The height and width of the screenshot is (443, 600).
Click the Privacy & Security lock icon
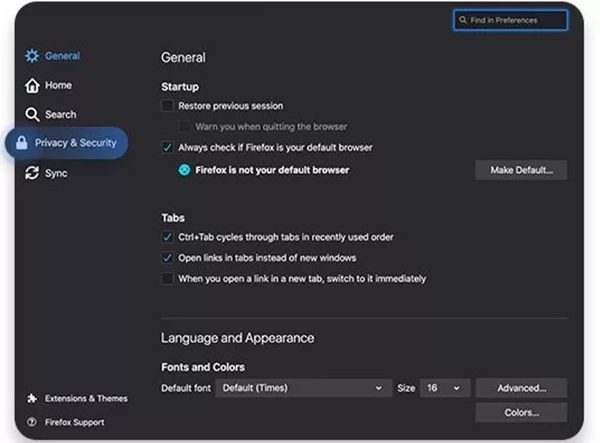click(22, 143)
